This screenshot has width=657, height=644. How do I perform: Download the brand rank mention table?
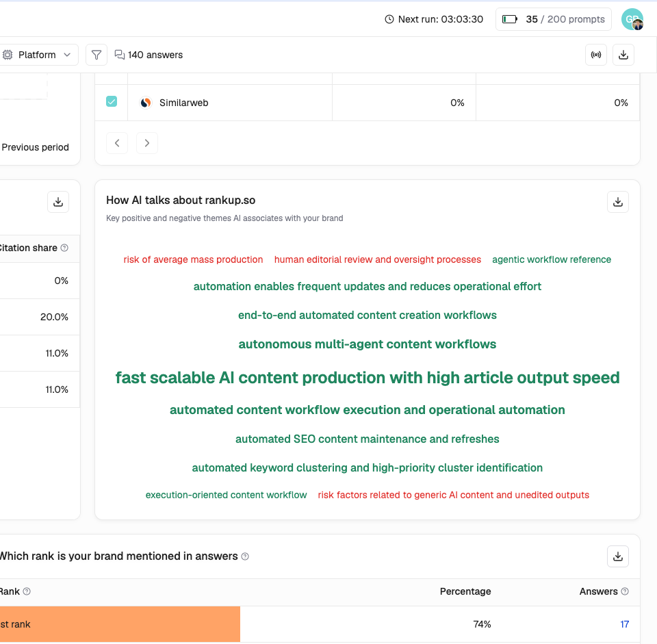(x=618, y=556)
